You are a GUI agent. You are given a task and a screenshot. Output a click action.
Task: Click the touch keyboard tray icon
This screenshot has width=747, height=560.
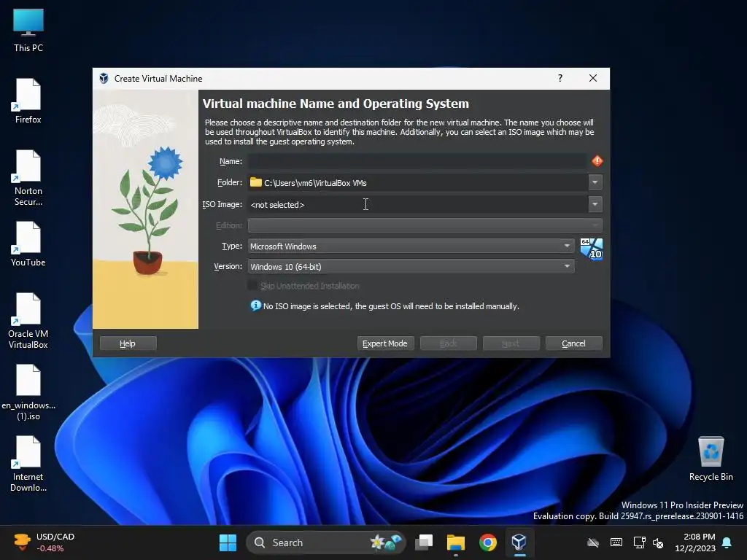click(616, 542)
